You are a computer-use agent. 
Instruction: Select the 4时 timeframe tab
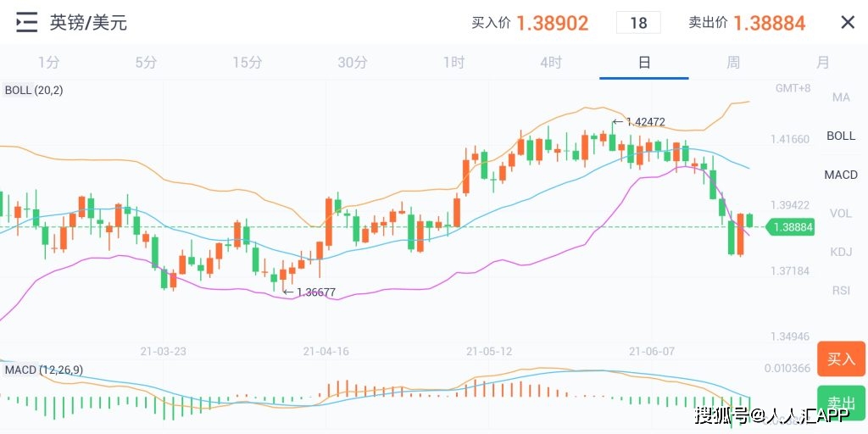[551, 63]
